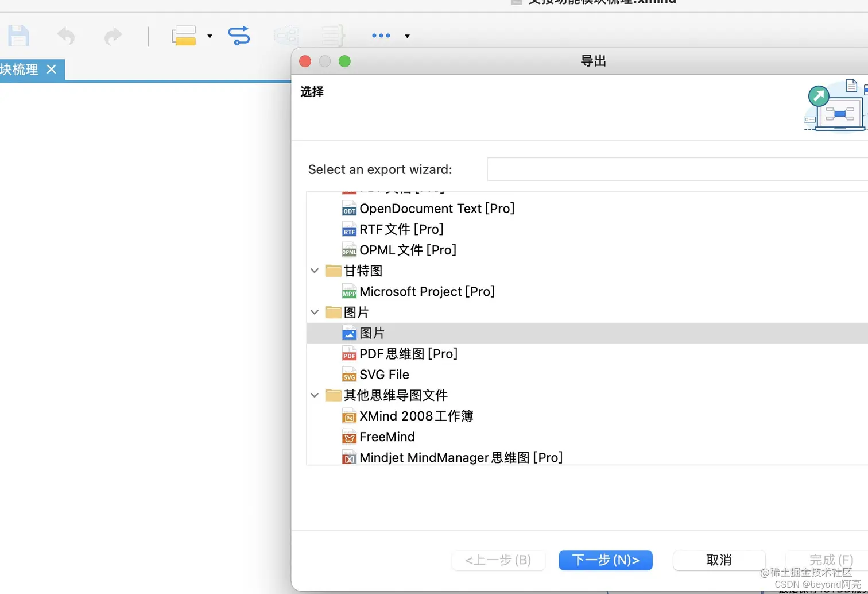Collapse the 其他思维导图文件 folder
Viewport: 868px width, 594px height.
point(315,395)
